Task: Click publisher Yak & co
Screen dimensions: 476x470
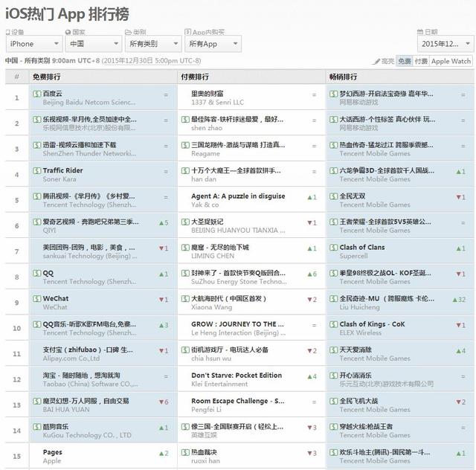Action: 205,205
